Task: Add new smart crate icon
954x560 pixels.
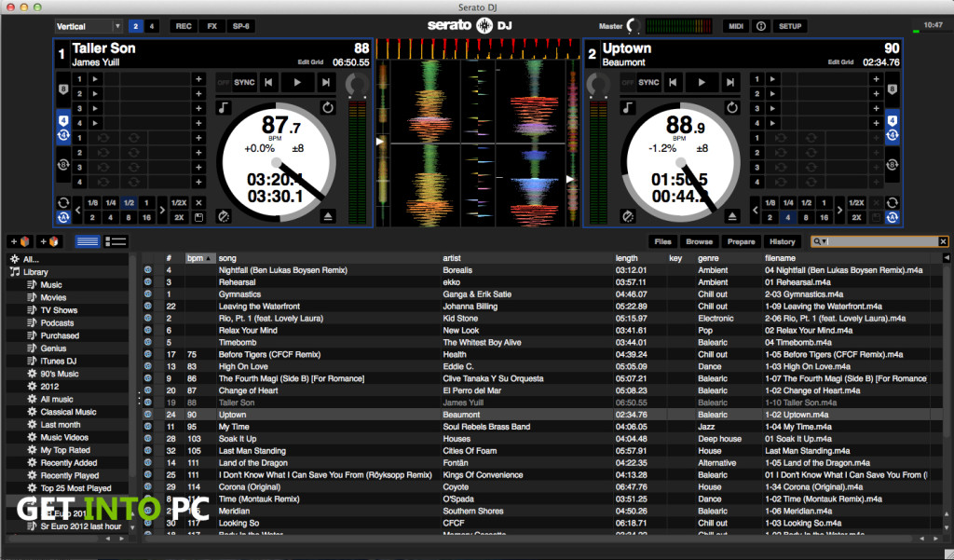Action: (x=48, y=241)
